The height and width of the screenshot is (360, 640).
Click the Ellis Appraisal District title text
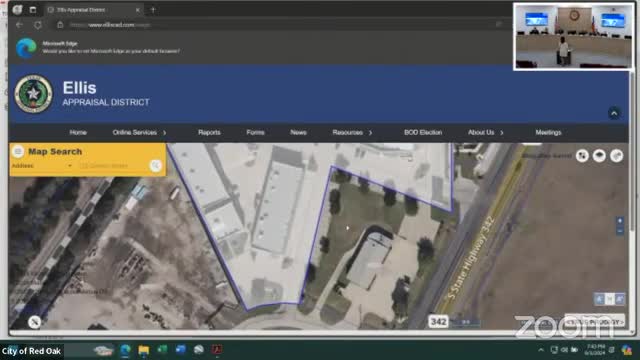(x=106, y=93)
